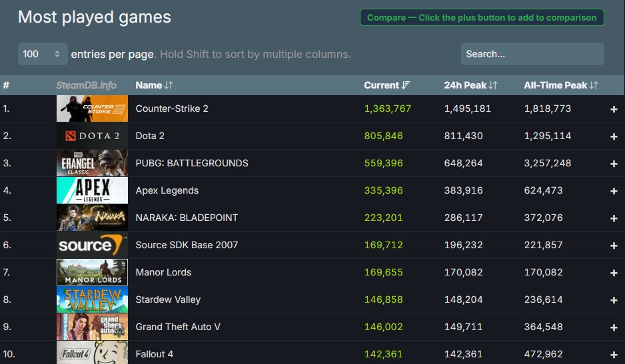Viewport: 625px width, 364px height.
Task: Open Source SDK Base 2007 game link
Action: (187, 245)
